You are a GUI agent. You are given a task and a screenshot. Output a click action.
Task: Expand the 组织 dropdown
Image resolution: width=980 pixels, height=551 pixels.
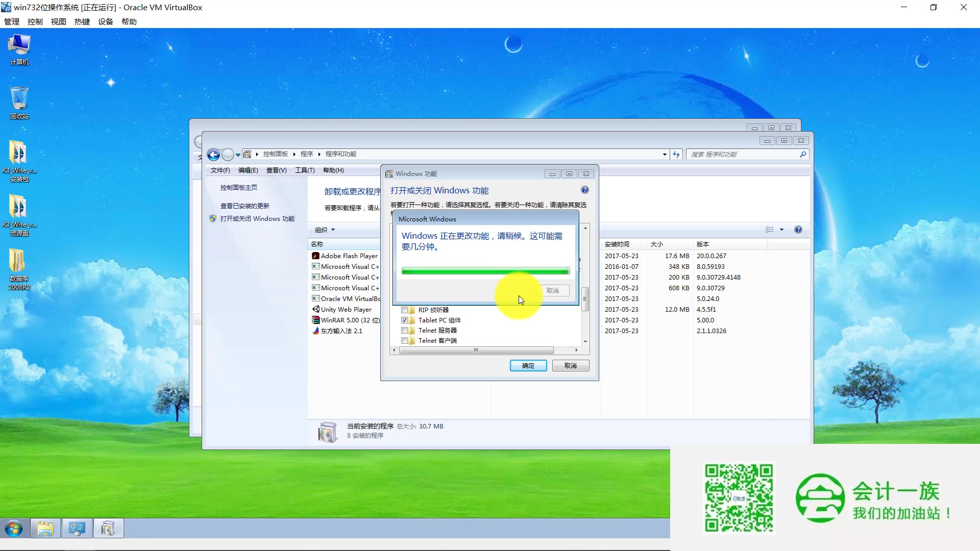325,230
